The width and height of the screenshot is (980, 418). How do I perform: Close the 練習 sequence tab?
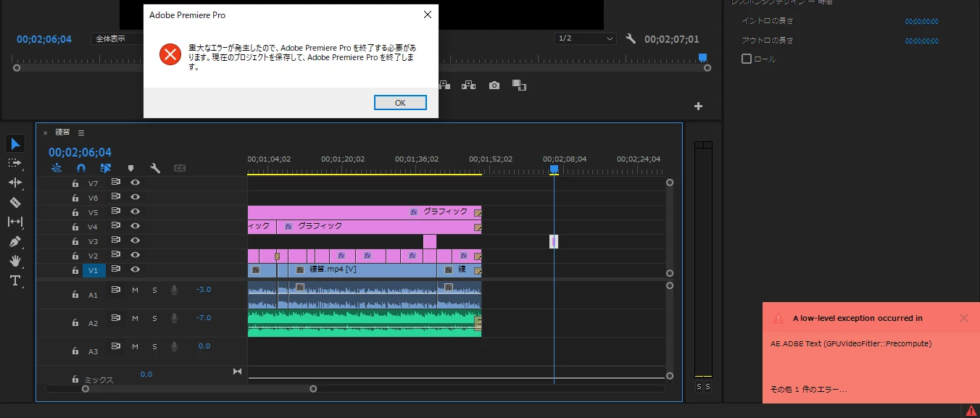coord(45,133)
